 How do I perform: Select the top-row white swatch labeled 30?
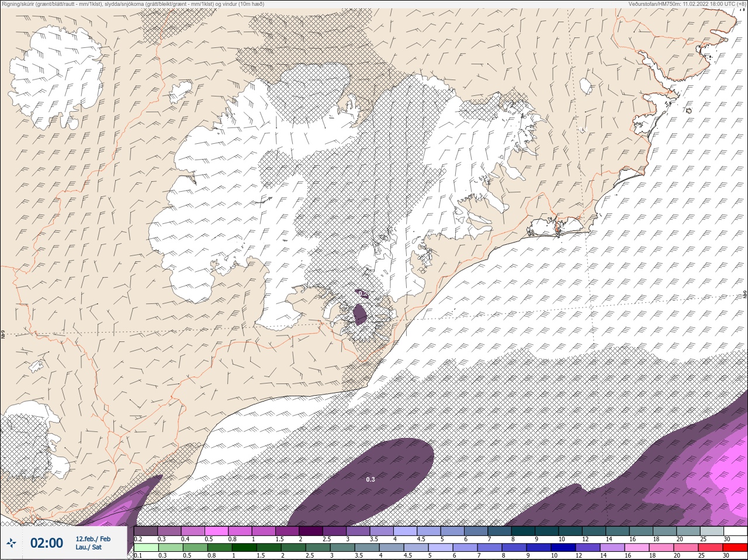735,531
